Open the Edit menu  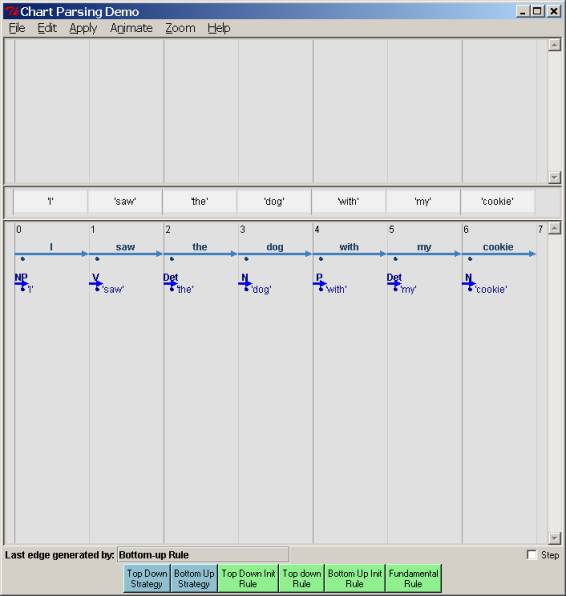47,28
